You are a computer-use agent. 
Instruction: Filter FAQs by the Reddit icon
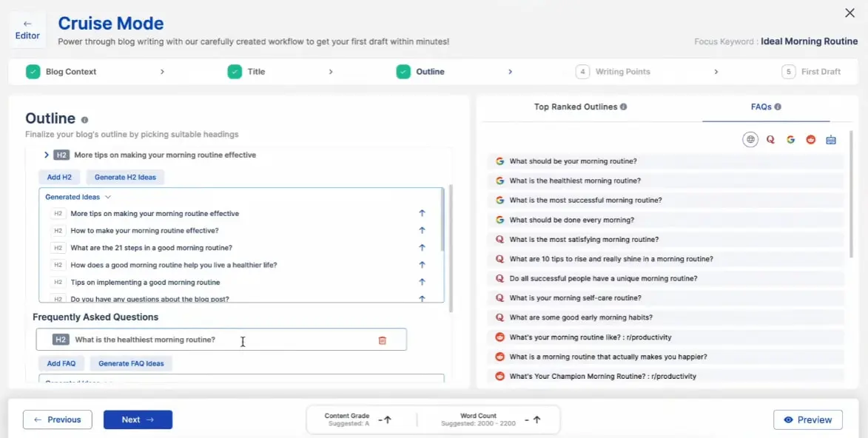811,140
